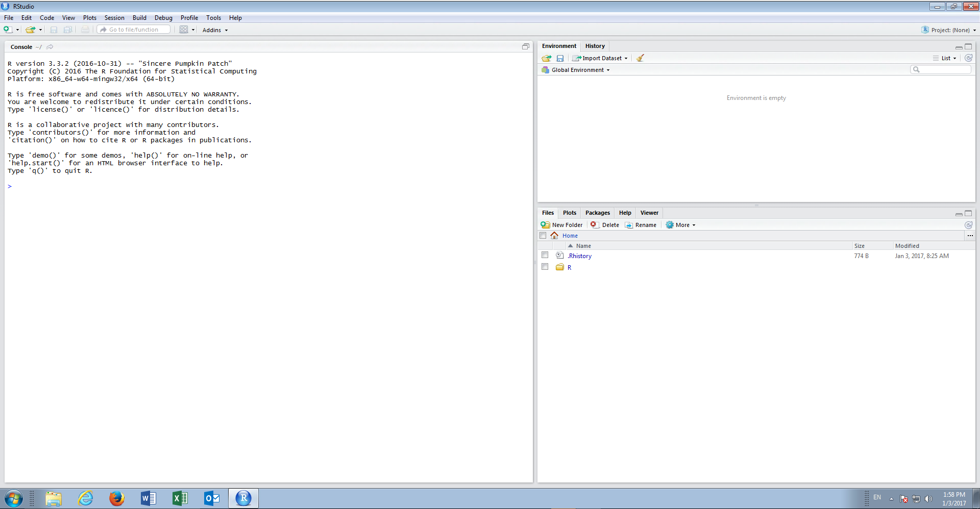Screen dimensions: 980x509
Task: Click Load Workspace icon in Environment pane
Action: coord(547,58)
